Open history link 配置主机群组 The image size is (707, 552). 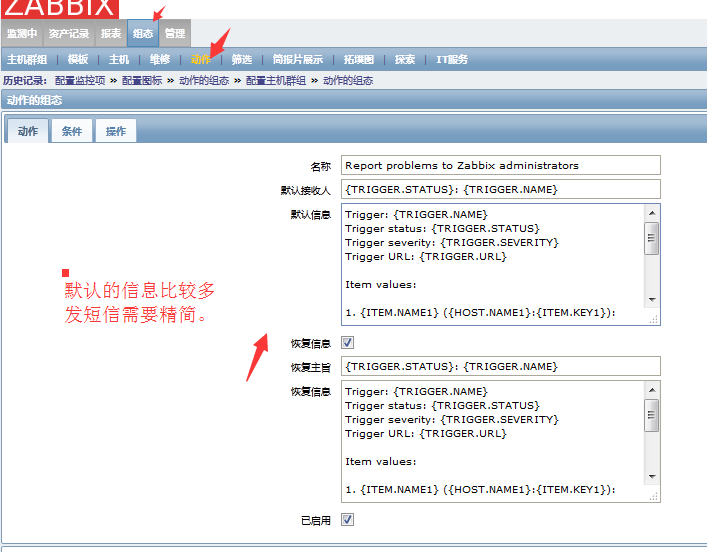[275, 81]
